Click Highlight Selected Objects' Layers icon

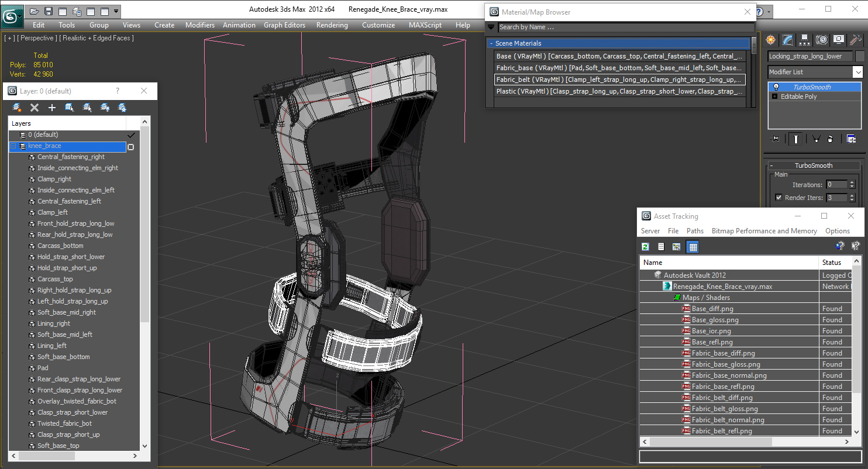(87, 108)
